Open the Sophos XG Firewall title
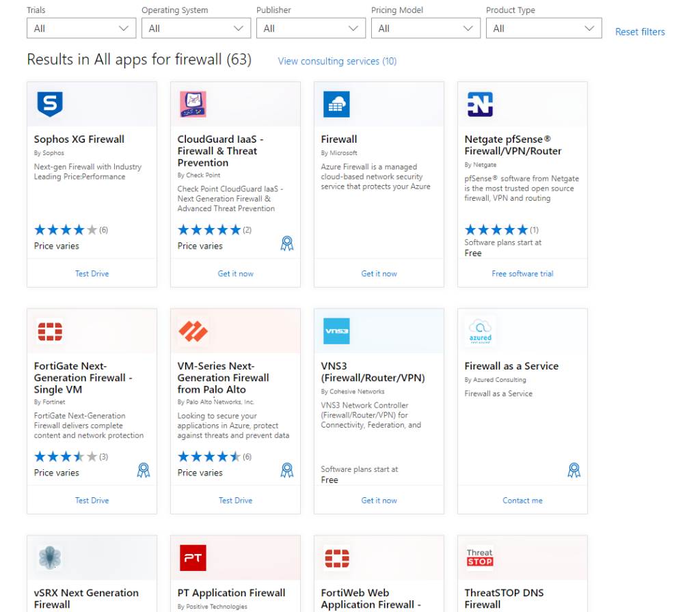This screenshot has height=612, width=700. [x=79, y=139]
